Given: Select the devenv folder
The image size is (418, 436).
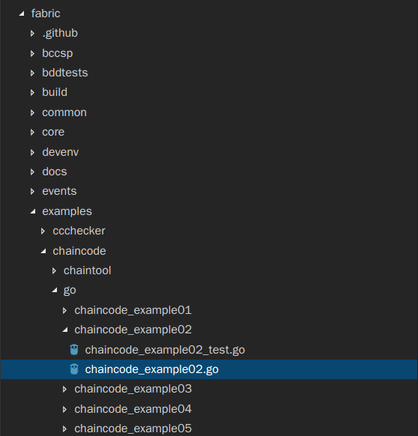Looking at the screenshot, I should [60, 152].
